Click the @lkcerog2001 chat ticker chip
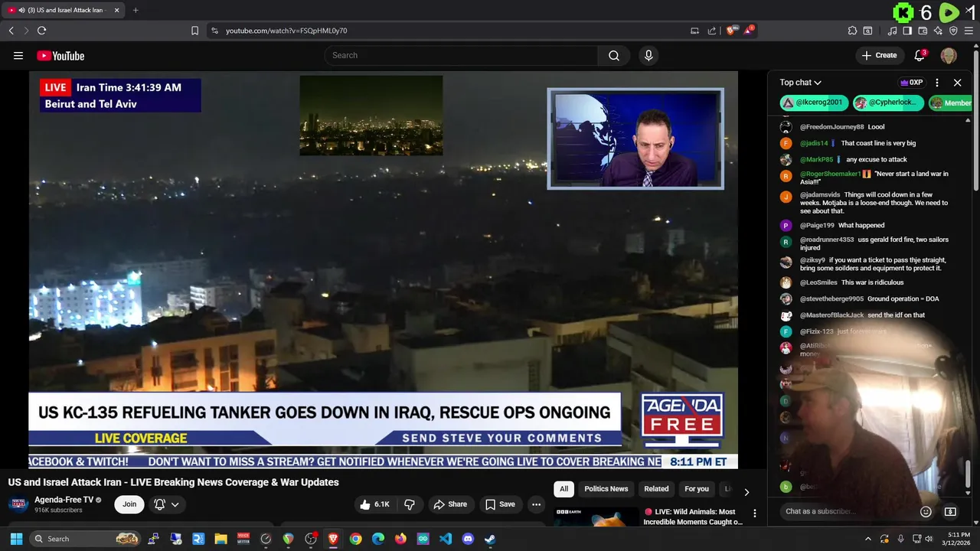 pyautogui.click(x=814, y=103)
